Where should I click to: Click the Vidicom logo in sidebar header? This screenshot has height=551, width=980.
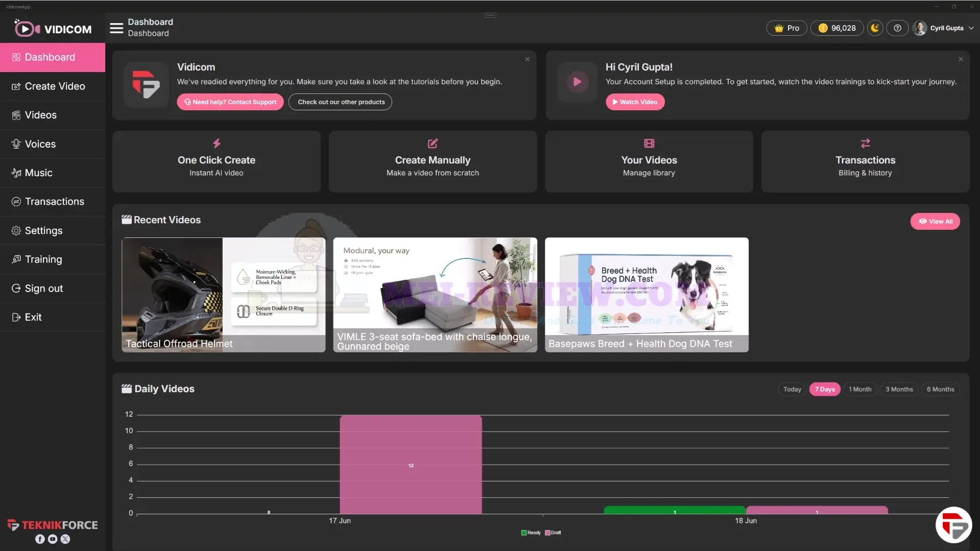53,29
